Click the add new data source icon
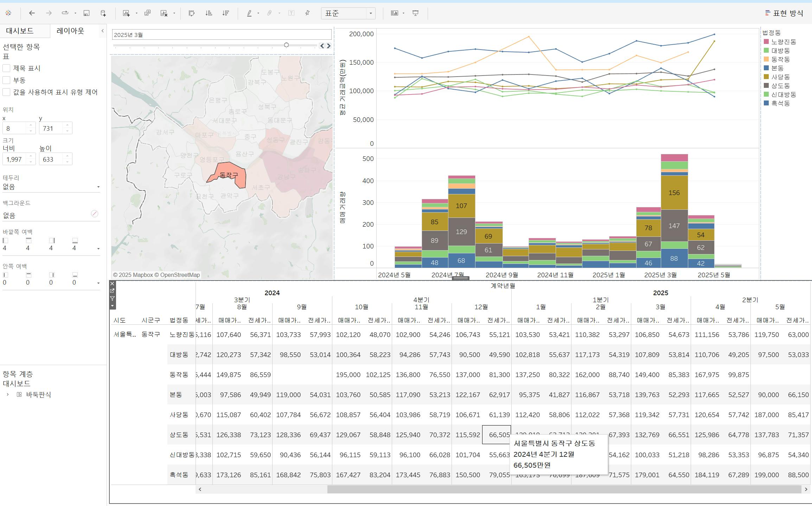This screenshot has width=812, height=506. 103,13
